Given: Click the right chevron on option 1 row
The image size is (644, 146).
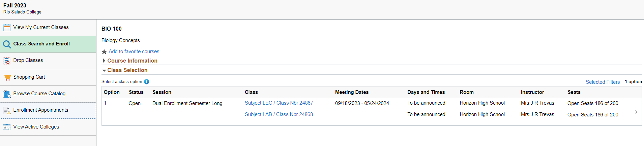Looking at the screenshot, I should tap(636, 112).
